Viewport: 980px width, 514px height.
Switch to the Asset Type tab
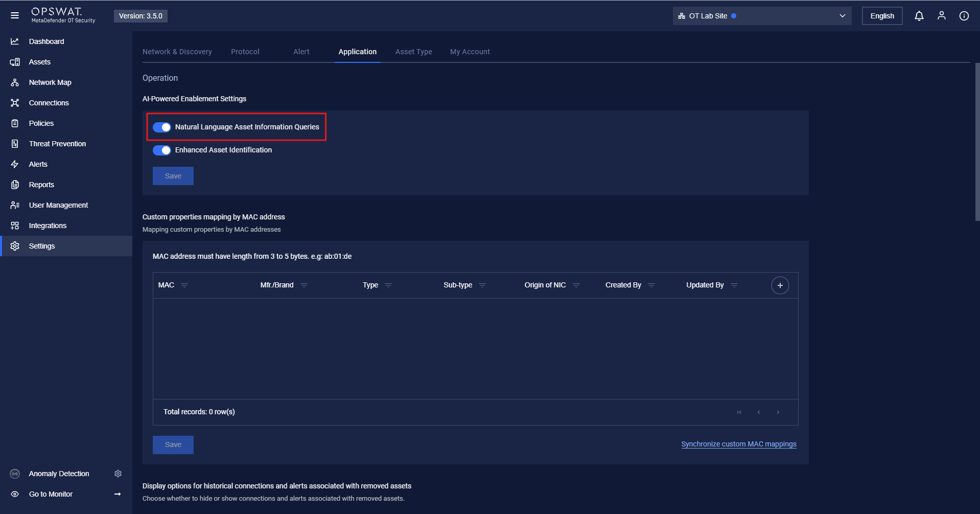pos(413,52)
